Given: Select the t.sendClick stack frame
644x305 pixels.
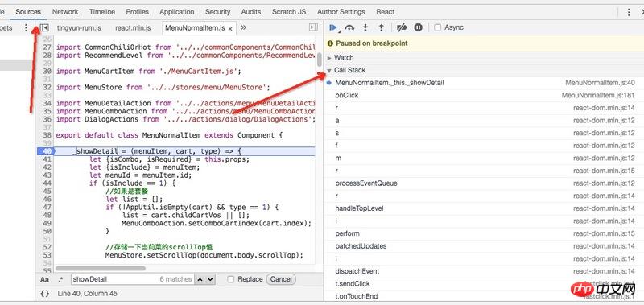Looking at the screenshot, I should (x=484, y=284).
